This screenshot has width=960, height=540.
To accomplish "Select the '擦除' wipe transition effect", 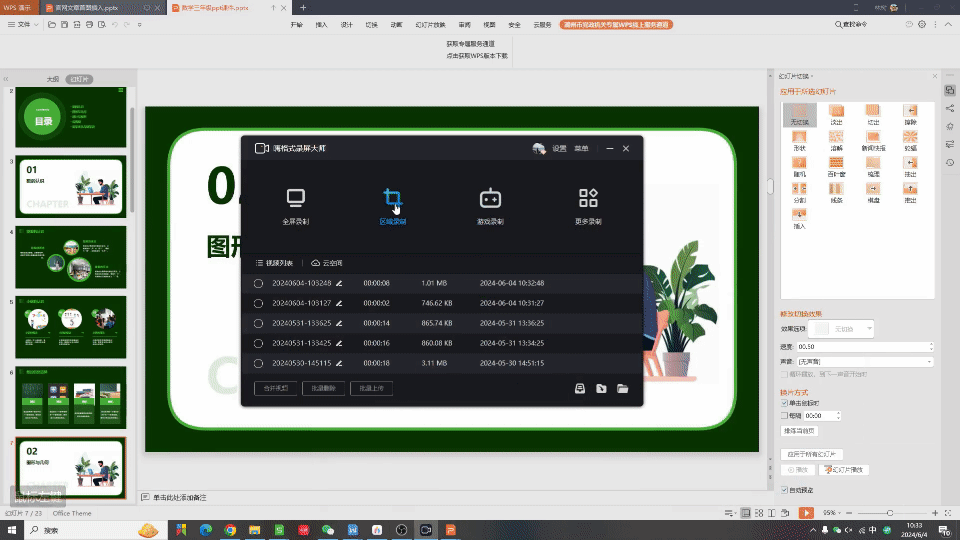I will 910,114.
